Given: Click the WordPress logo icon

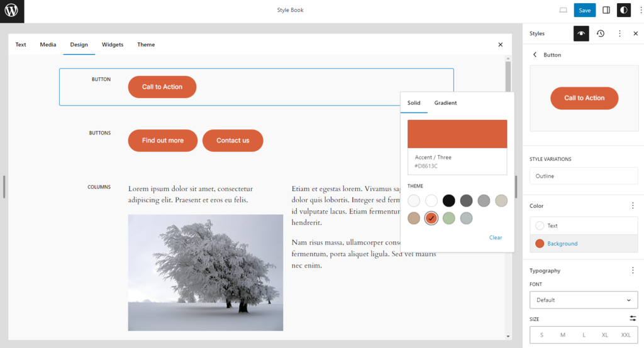Looking at the screenshot, I should tap(11, 11).
